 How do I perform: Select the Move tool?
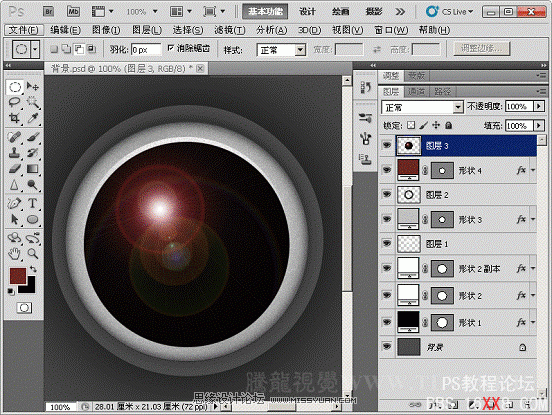(x=33, y=86)
